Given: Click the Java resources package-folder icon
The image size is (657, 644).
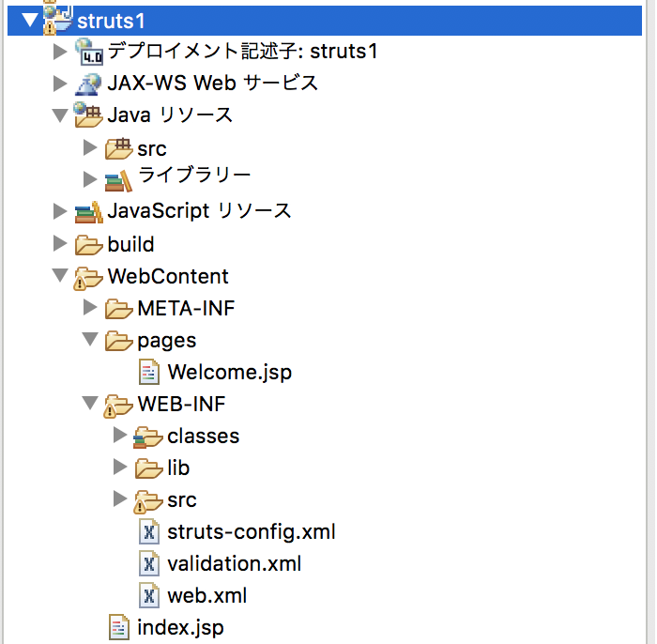Looking at the screenshot, I should [88, 115].
